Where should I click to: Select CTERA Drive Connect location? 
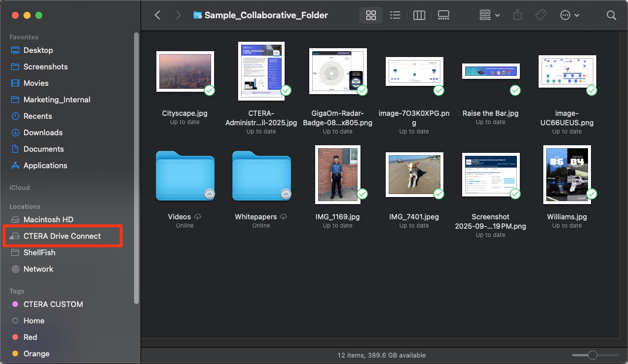[x=62, y=236]
